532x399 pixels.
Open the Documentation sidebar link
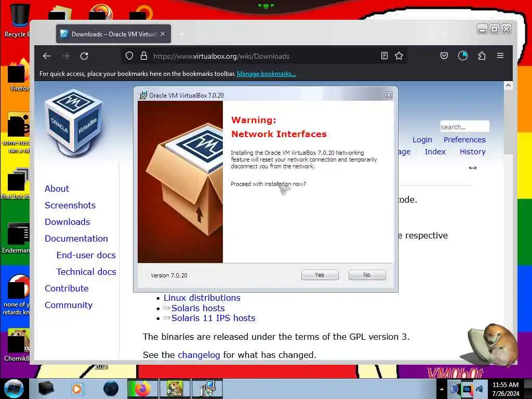coord(76,238)
